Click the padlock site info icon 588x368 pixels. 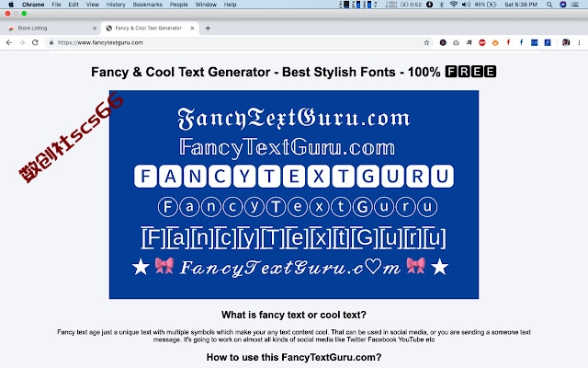coord(51,42)
